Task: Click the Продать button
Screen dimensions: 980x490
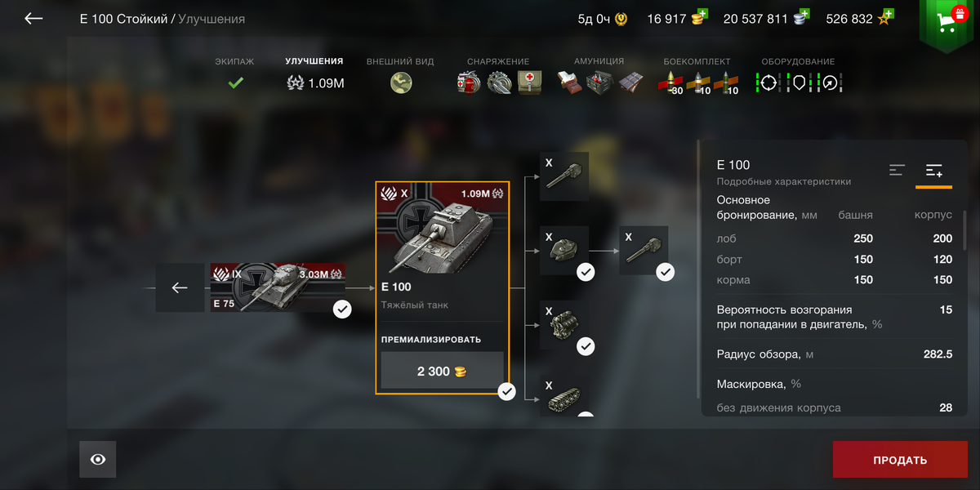Action: tap(900, 460)
